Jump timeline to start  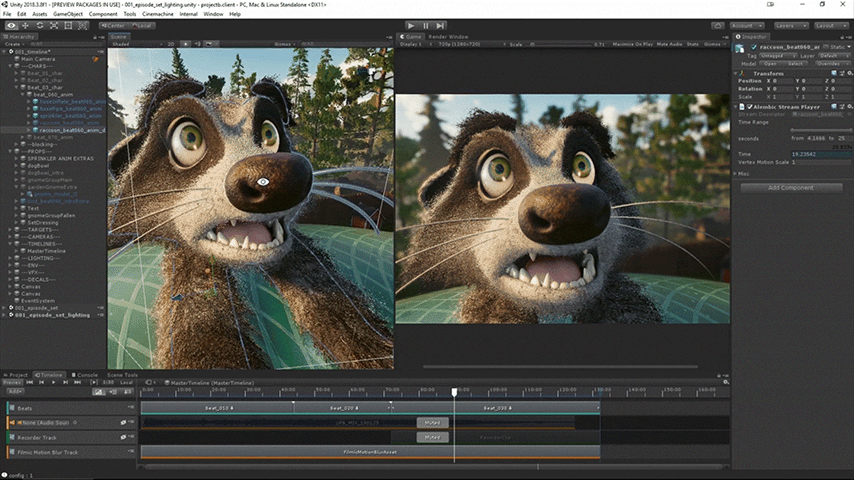[x=30, y=382]
